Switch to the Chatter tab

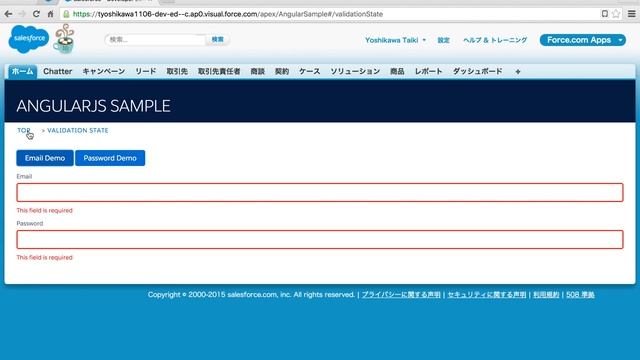pos(58,71)
